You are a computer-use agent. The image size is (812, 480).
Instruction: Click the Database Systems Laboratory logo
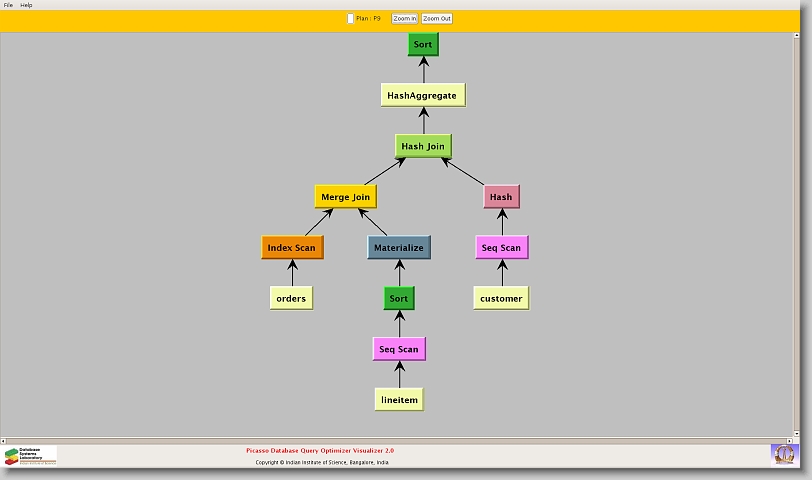(30, 456)
